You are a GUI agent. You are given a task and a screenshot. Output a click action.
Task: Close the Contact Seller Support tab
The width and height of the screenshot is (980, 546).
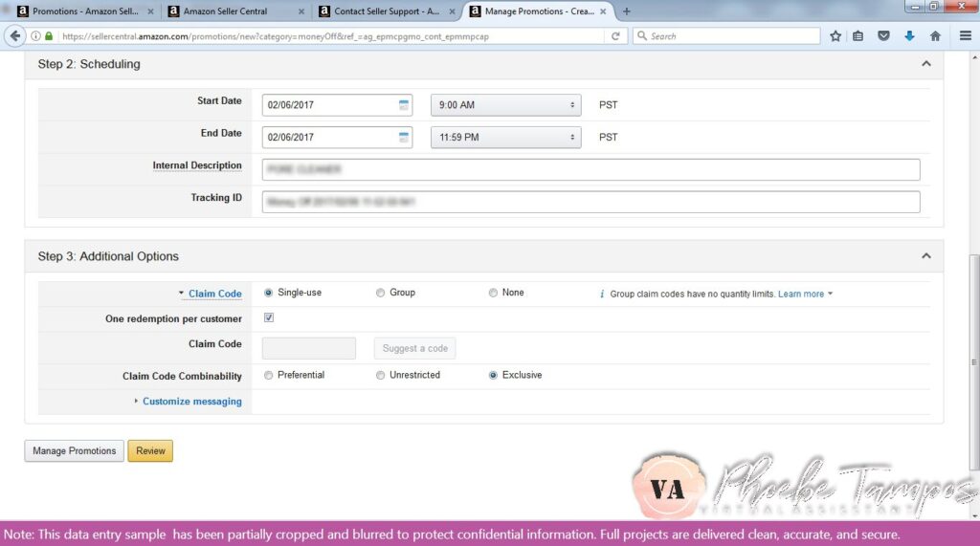pyautogui.click(x=452, y=11)
